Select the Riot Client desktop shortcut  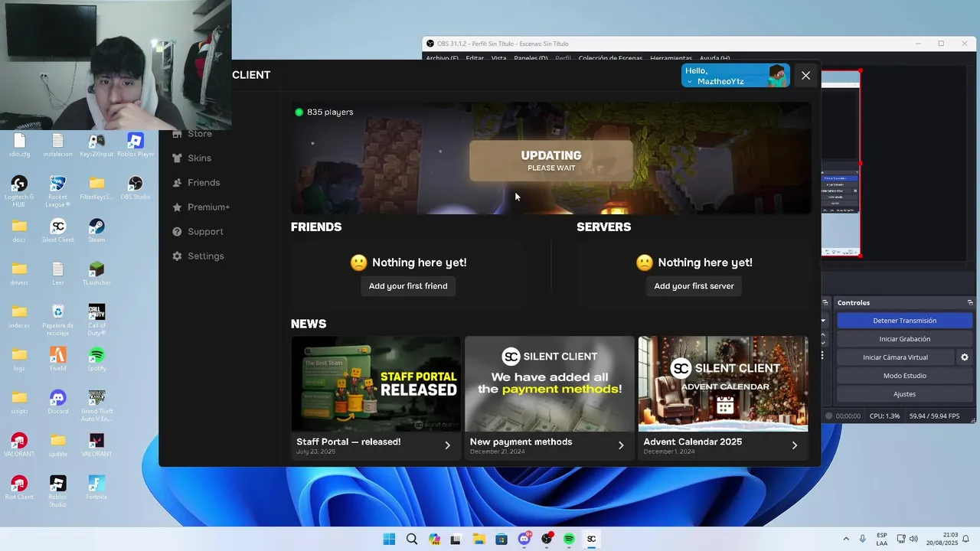19,488
